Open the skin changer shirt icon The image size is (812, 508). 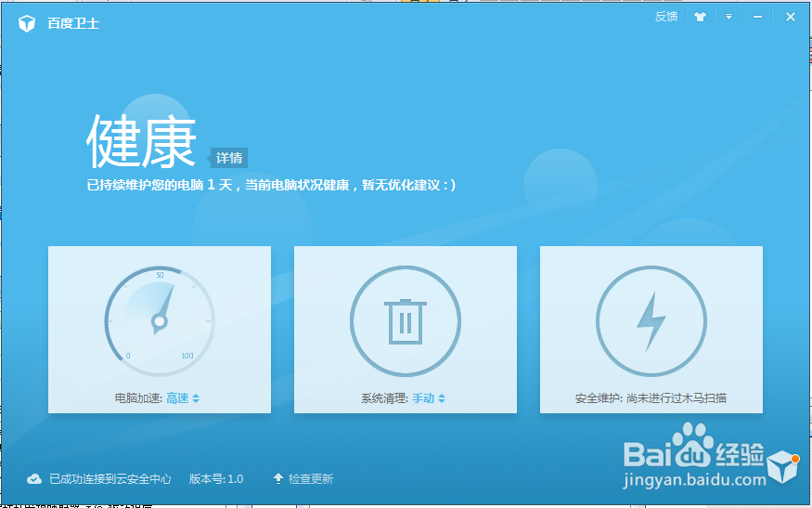[x=700, y=17]
